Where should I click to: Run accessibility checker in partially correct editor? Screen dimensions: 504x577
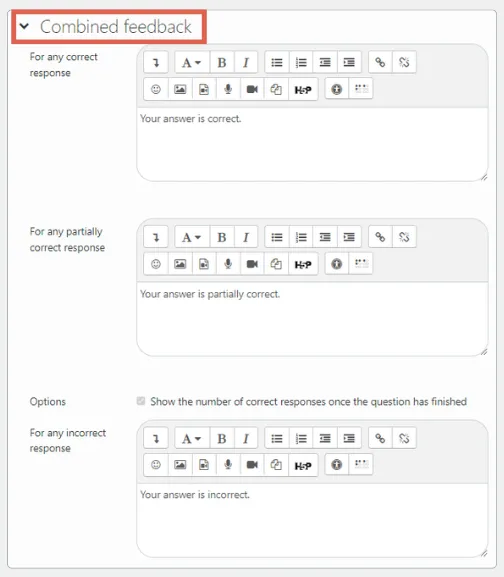coord(337,264)
